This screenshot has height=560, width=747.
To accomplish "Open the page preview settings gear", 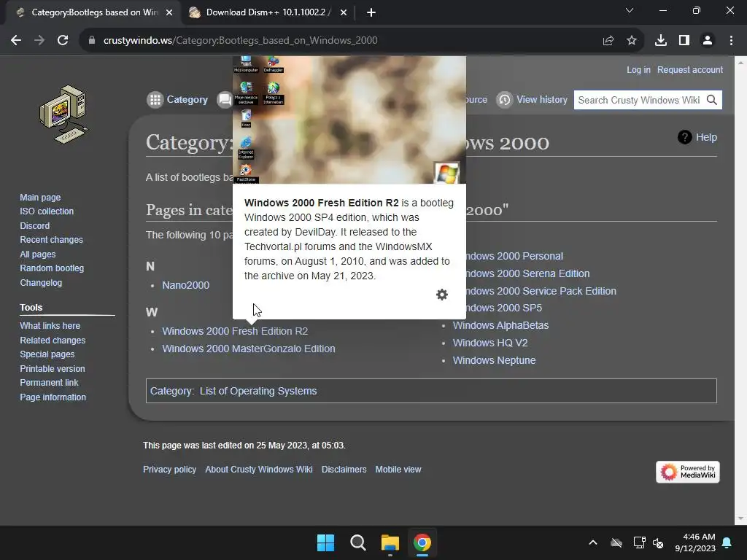I will pos(442,295).
